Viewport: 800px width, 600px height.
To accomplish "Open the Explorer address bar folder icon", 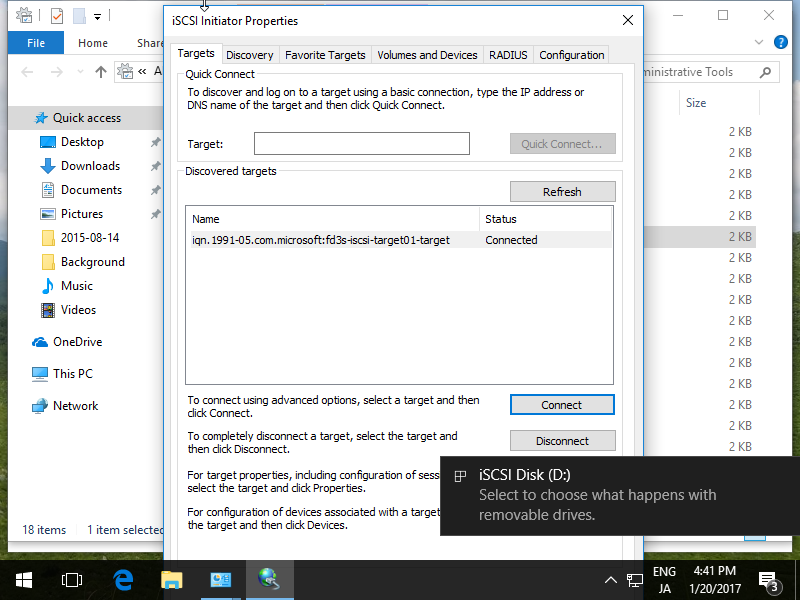I will 125,72.
